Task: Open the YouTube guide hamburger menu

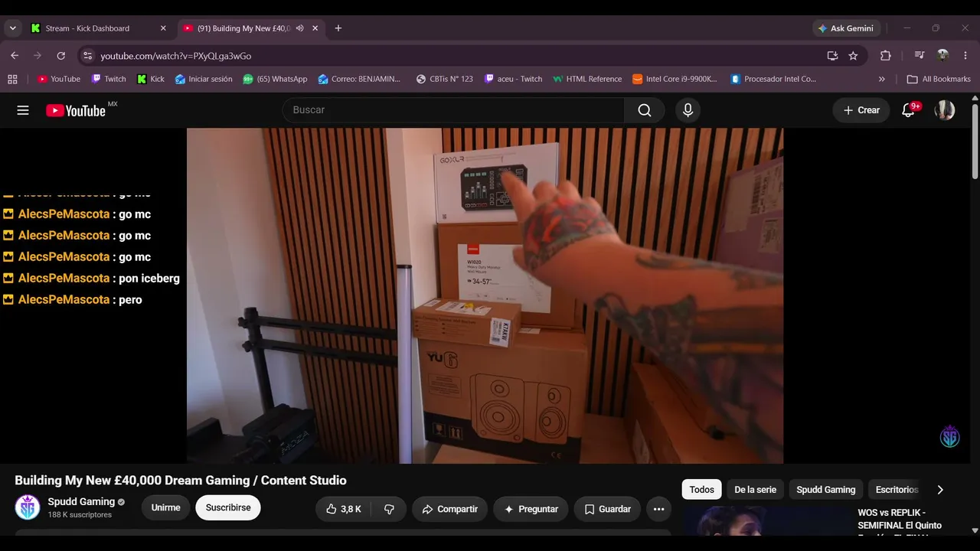Action: tap(23, 110)
